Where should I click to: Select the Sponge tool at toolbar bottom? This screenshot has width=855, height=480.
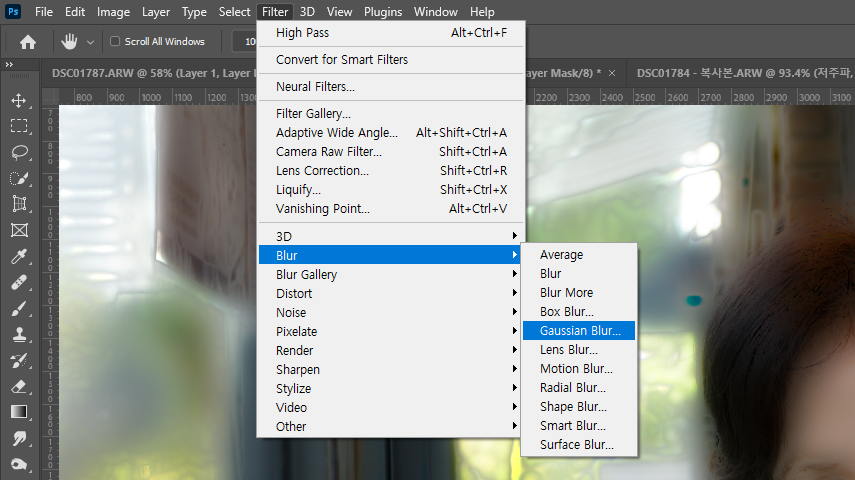[19, 464]
